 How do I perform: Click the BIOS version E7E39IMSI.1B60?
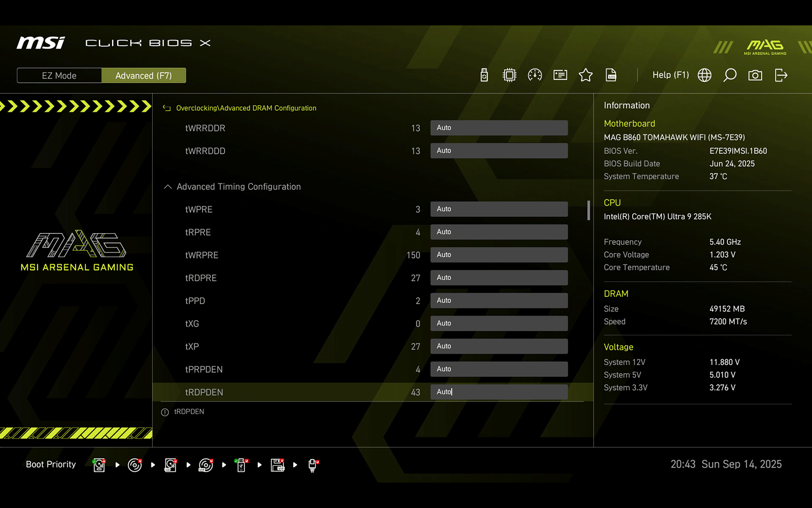738,151
